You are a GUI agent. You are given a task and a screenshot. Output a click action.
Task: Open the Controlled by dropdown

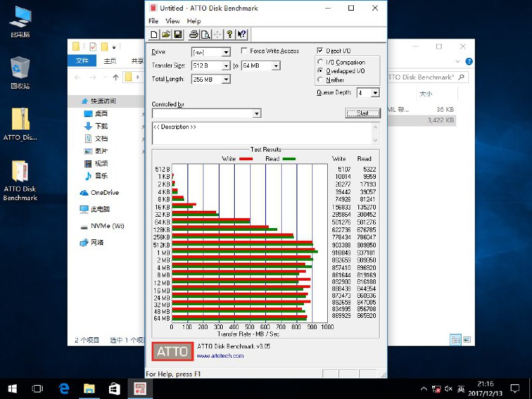(x=257, y=113)
